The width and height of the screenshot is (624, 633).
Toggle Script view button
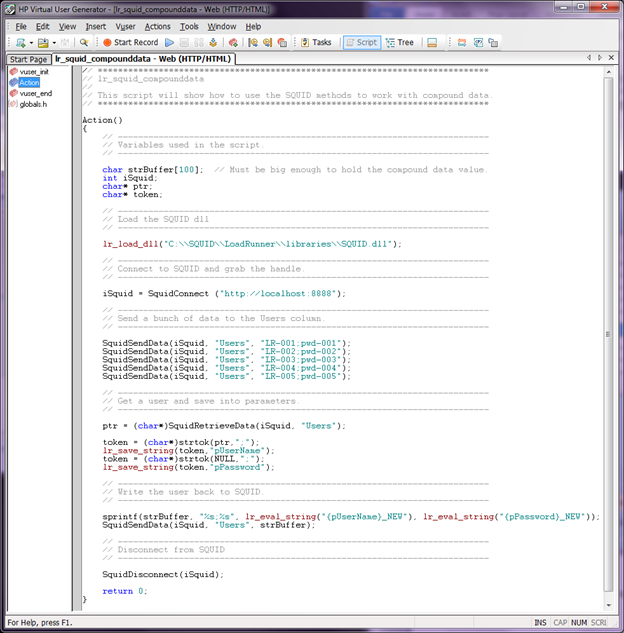click(x=362, y=42)
